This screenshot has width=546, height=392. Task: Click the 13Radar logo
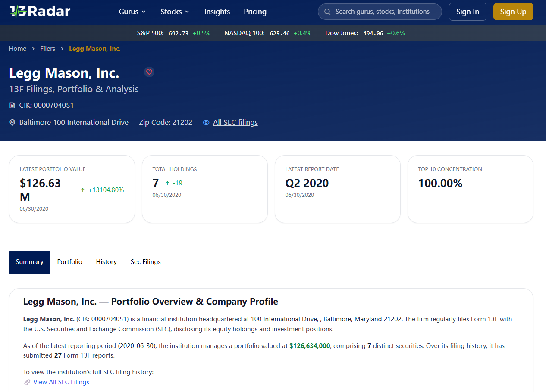tap(40, 12)
